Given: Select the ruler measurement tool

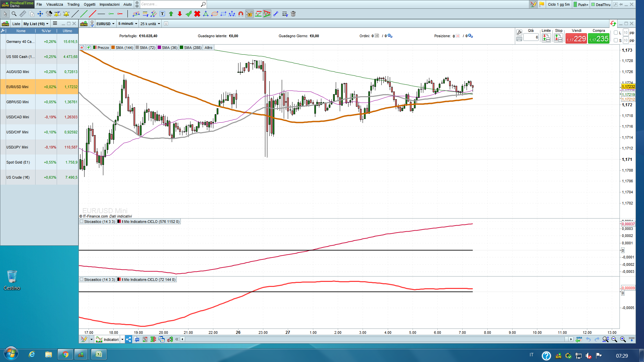Looking at the screenshot, I should point(23,14).
